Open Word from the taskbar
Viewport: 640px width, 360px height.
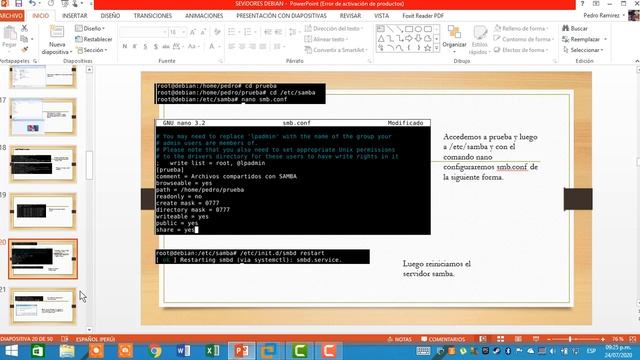[183, 351]
